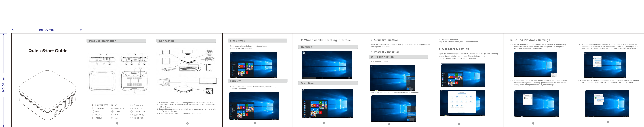The image size is (644, 127).
Task: Select the Sleep Mode screenshot
Action: click(253, 65)
